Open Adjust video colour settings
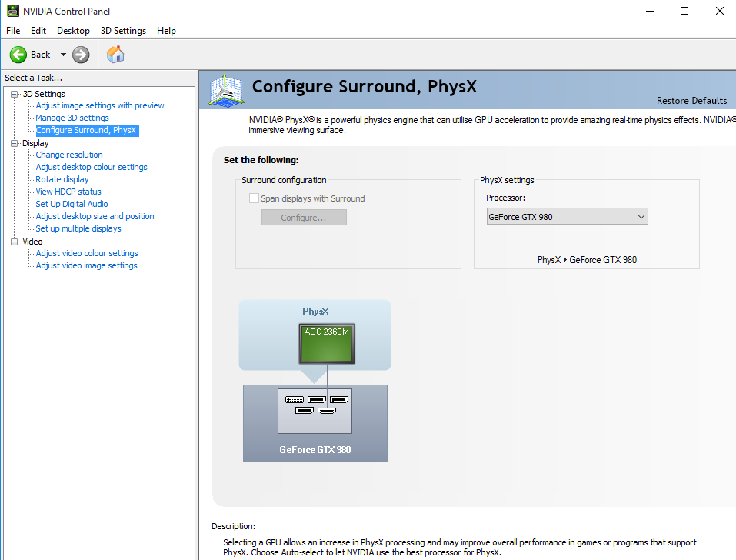 tap(87, 253)
